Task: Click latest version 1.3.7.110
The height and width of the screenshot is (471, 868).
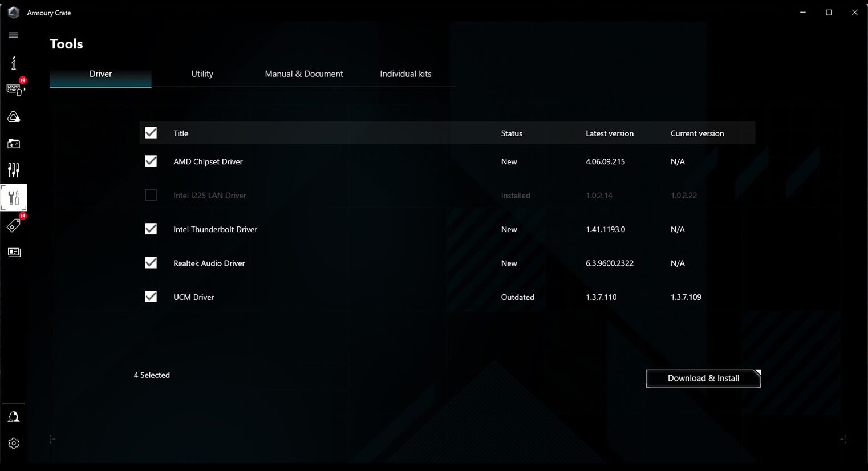Action: (601, 297)
